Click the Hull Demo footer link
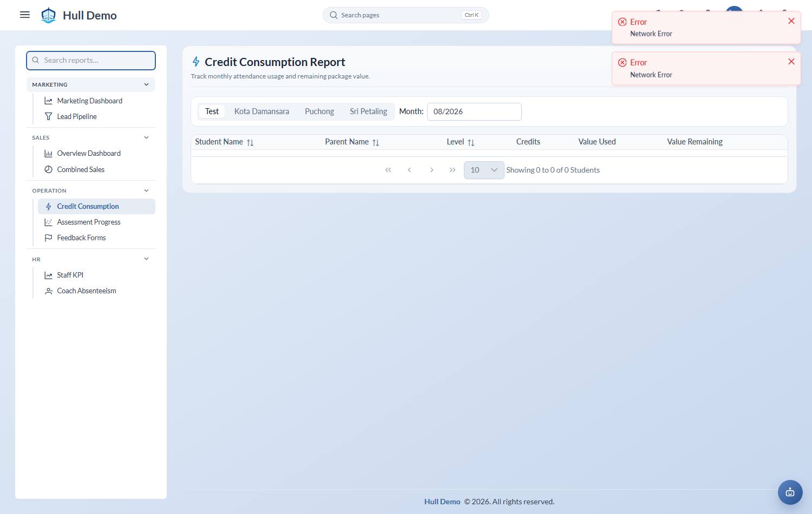812x514 pixels. point(442,502)
